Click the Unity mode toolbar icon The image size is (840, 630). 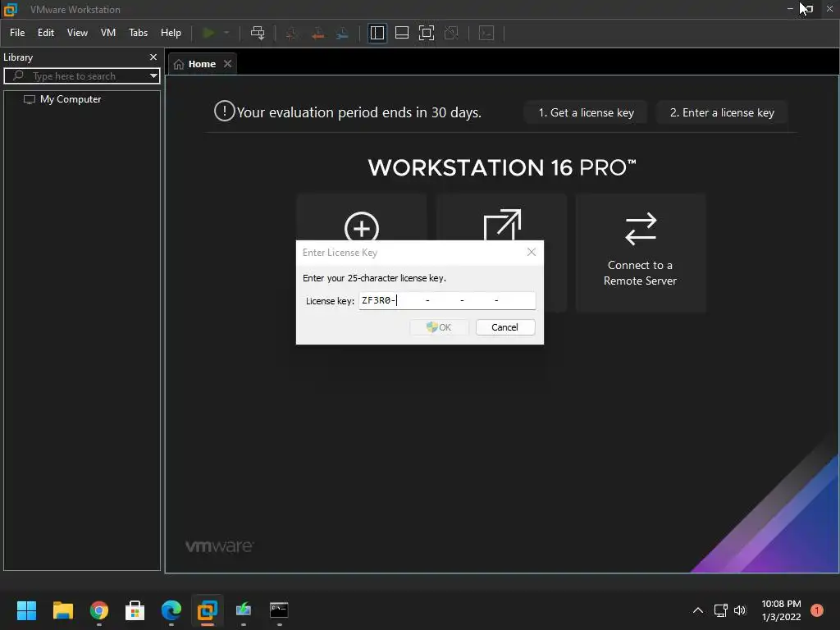pyautogui.click(x=452, y=33)
